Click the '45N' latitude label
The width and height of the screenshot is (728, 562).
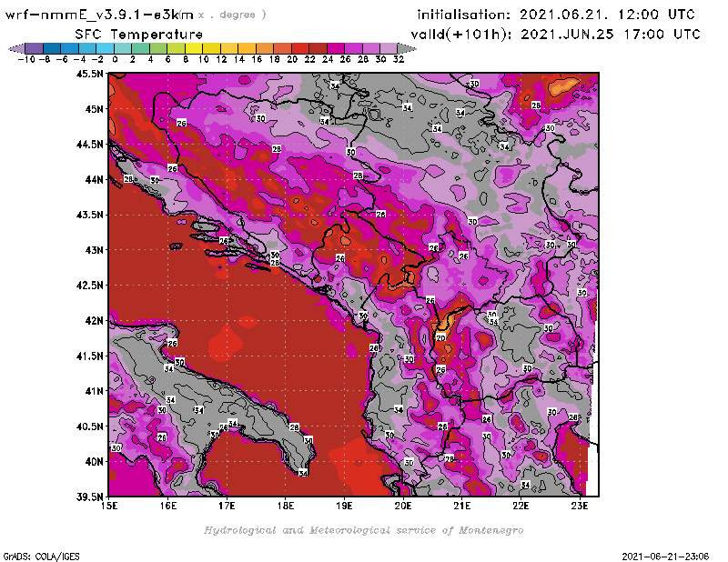(x=95, y=109)
